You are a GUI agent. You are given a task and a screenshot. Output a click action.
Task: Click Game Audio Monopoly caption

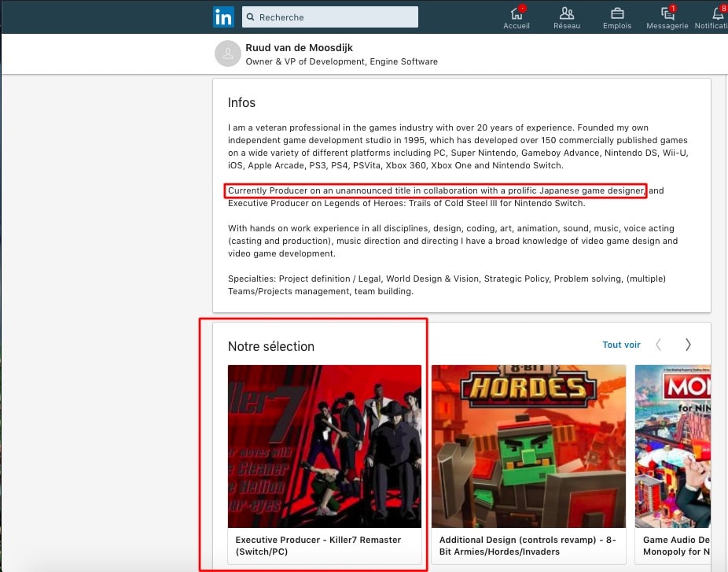676,545
